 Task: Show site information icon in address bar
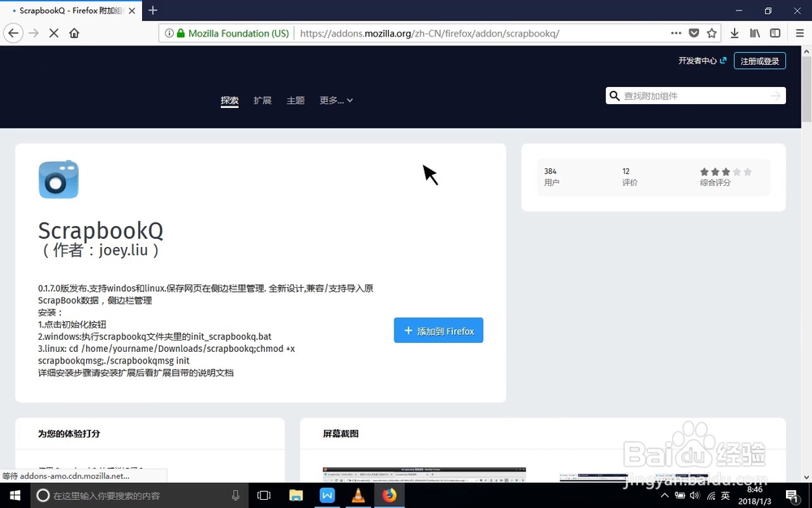pyautogui.click(x=169, y=33)
